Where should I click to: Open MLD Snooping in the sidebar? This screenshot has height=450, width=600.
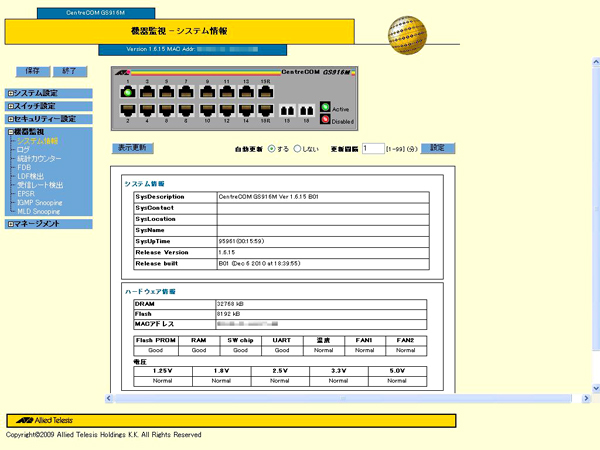click(39, 211)
